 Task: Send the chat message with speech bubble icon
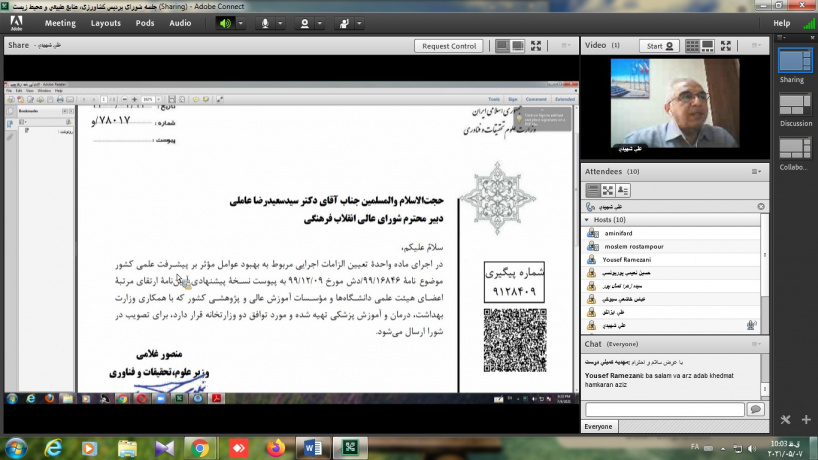[x=755, y=409]
